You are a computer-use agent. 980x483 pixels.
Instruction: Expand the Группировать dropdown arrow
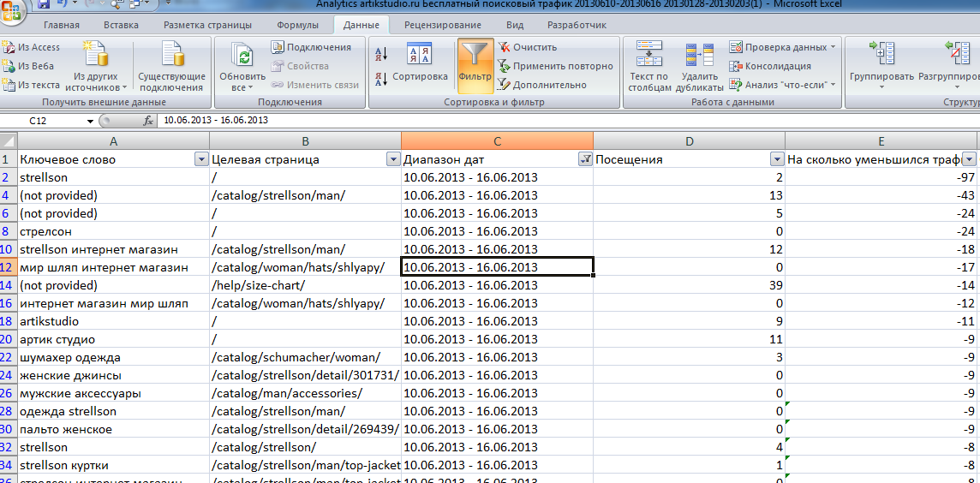[881, 87]
